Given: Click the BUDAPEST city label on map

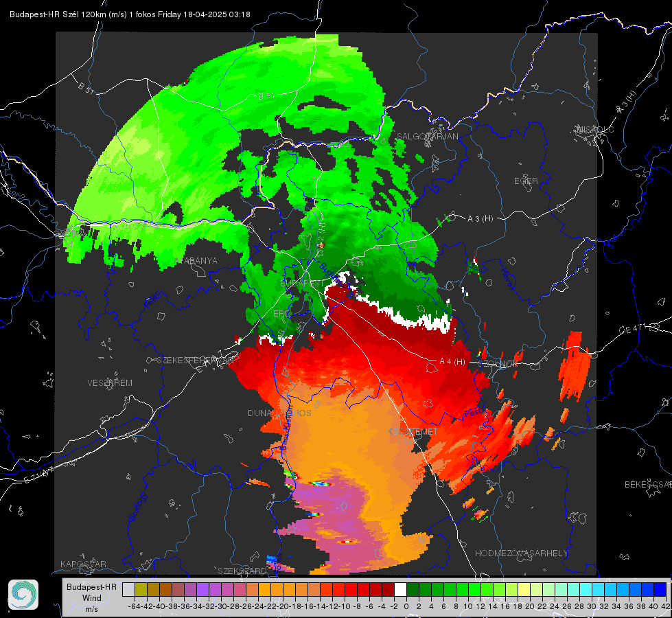Looking at the screenshot, I should coord(303,284).
